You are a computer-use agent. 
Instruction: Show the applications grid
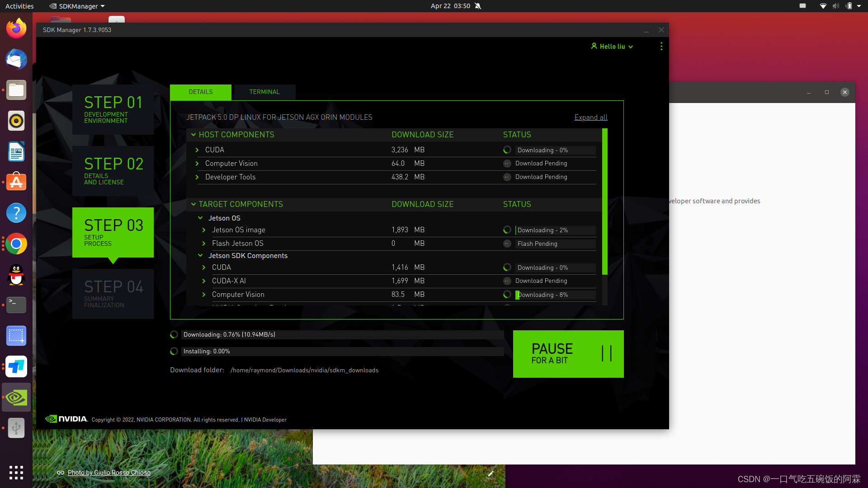16,472
